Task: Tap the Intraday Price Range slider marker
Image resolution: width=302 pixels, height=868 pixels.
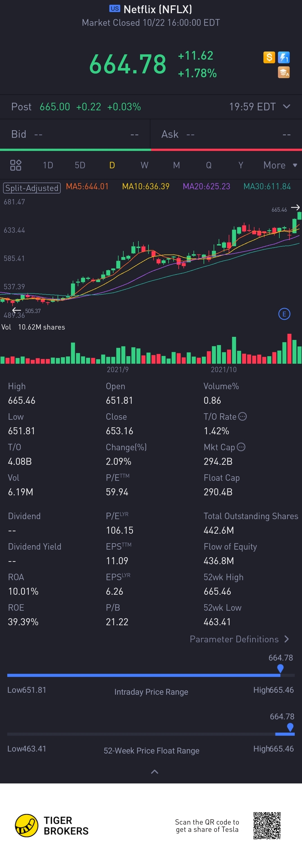Action: point(280,669)
